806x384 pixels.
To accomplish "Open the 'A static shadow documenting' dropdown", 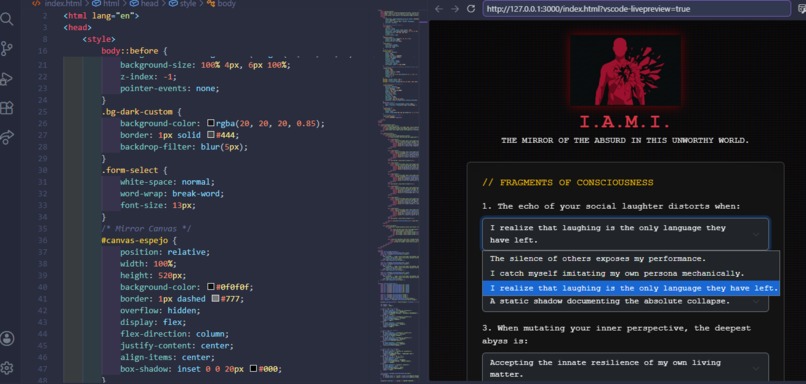I will [625, 303].
